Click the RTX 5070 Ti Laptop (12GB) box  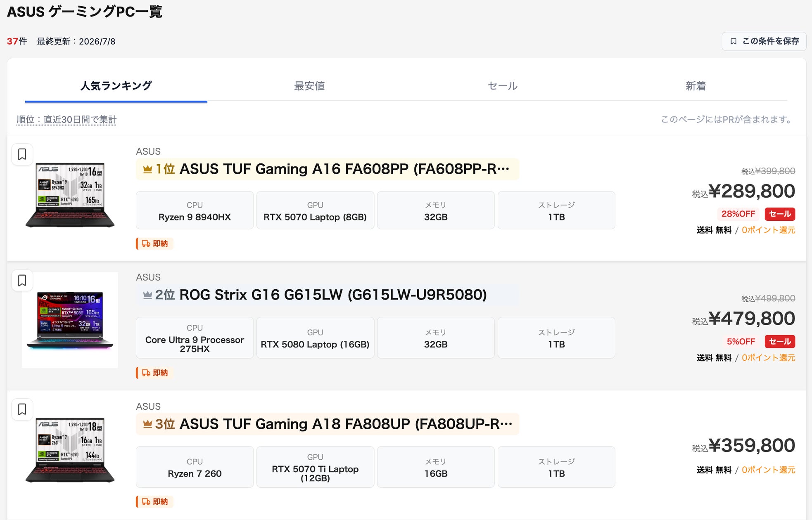coord(315,467)
